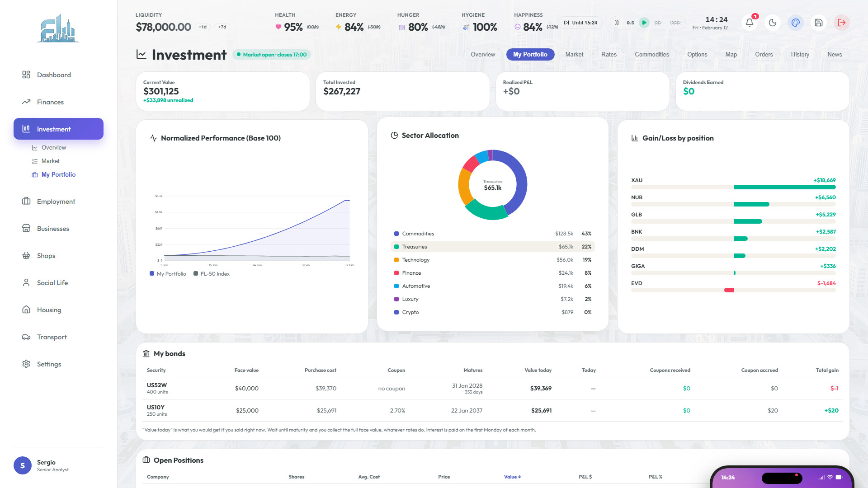Viewport: 868px width, 488px height.
Task: Open Settings in the sidebar
Action: [x=58, y=364]
